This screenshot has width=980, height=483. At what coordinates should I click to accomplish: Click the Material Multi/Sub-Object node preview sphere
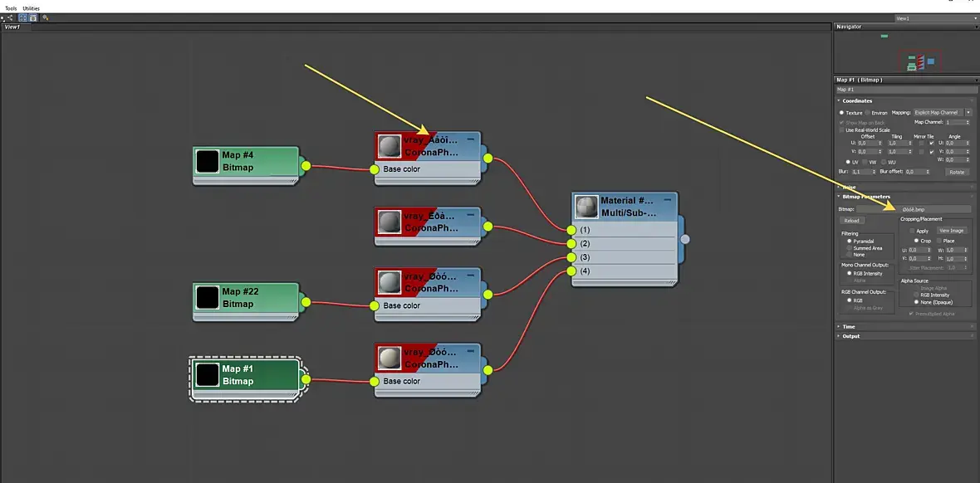pyautogui.click(x=587, y=207)
